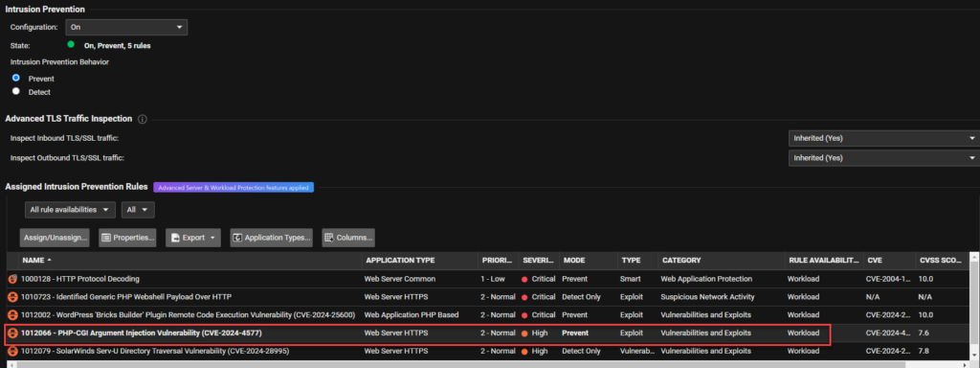
Task: Click the Suspicious Network Activity category cell
Action: coord(707,297)
